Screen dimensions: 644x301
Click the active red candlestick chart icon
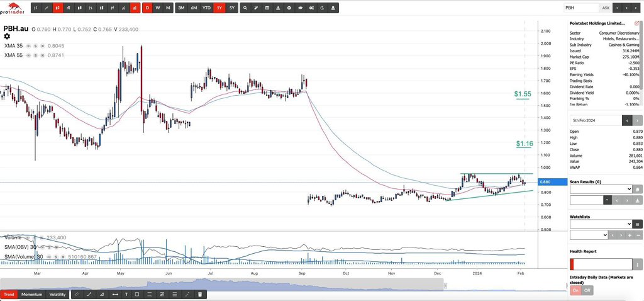(57, 8)
